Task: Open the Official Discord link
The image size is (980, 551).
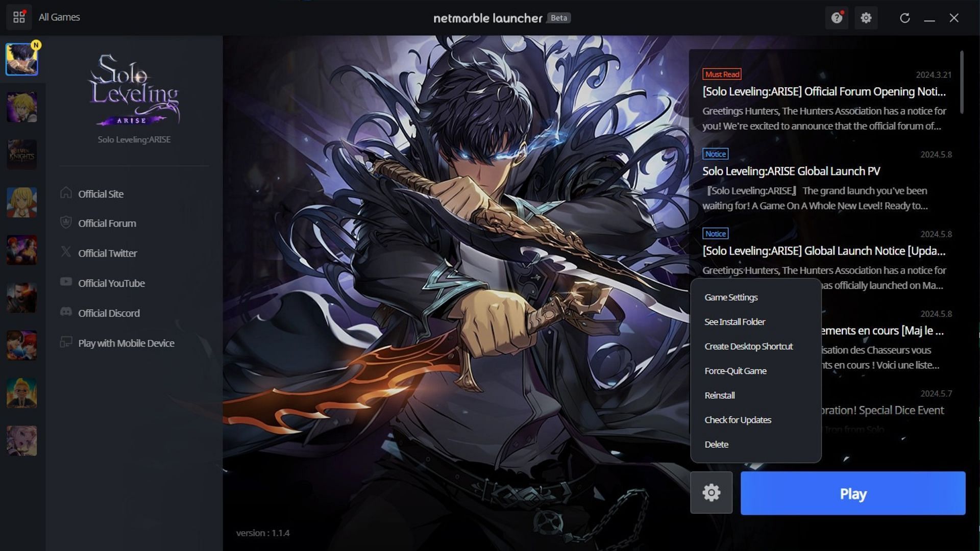Action: [x=108, y=313]
